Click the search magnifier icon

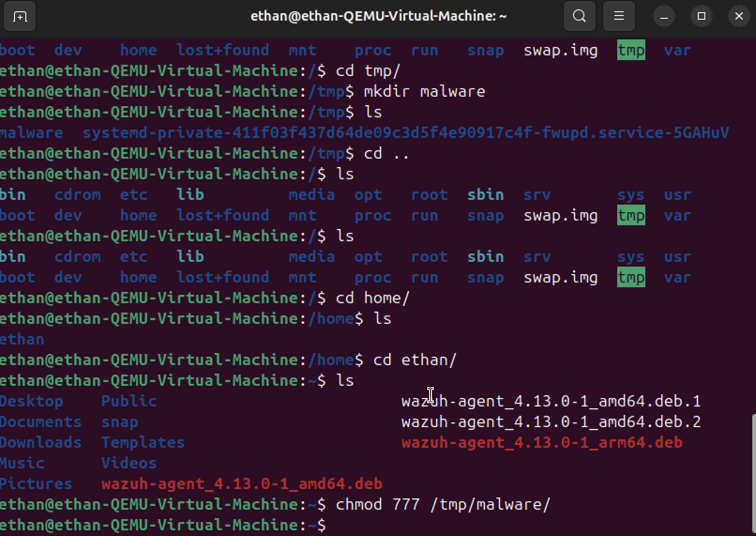pyautogui.click(x=580, y=16)
